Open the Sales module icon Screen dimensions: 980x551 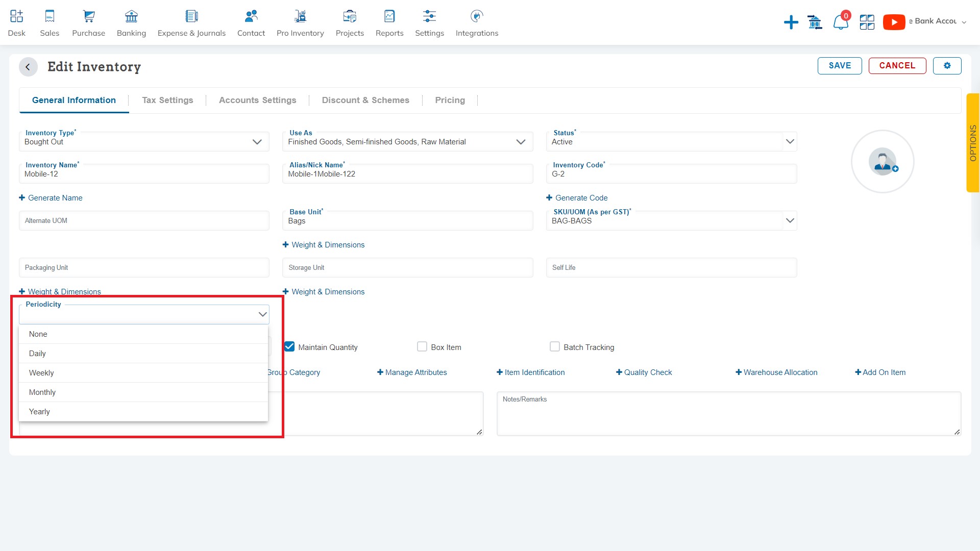point(50,16)
